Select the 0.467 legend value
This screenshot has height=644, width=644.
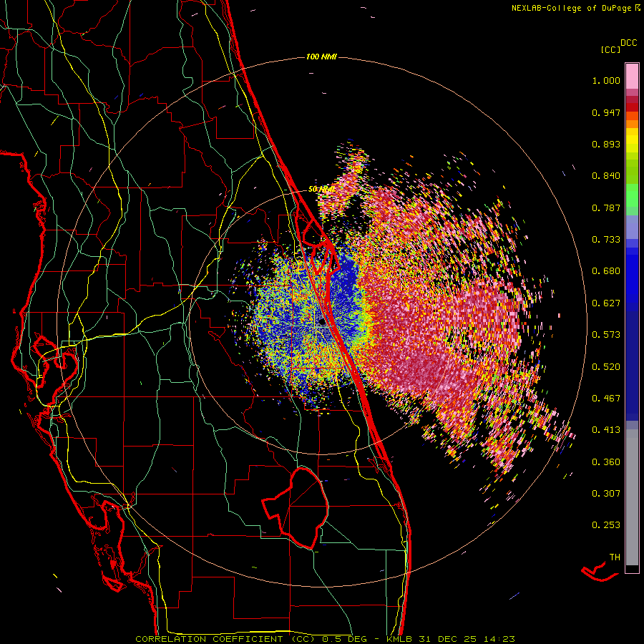pos(606,399)
